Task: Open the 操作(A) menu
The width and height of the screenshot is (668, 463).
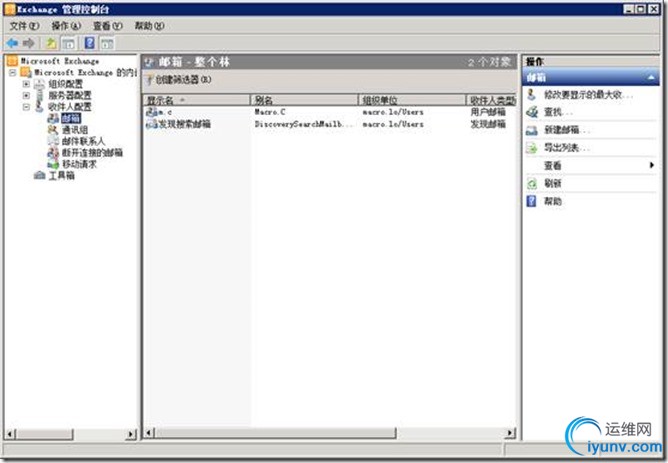Action: pos(66,26)
